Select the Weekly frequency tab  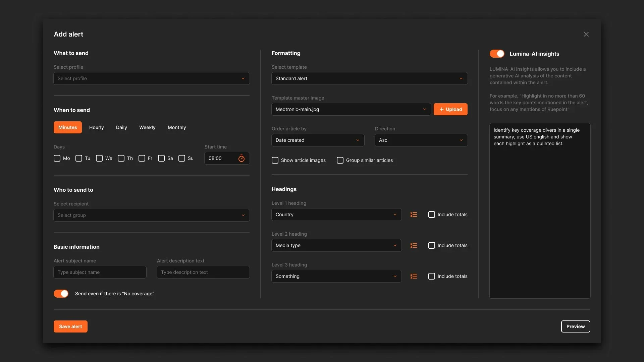click(x=147, y=127)
